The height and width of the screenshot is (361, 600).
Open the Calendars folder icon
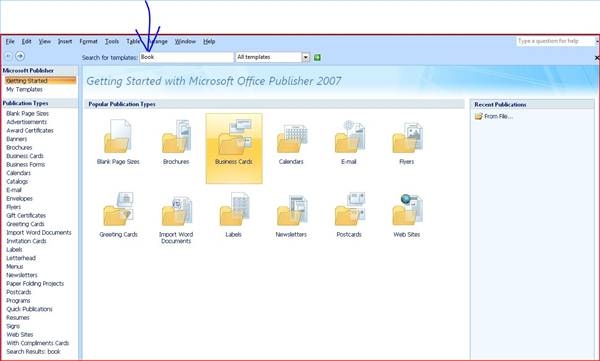pos(292,138)
